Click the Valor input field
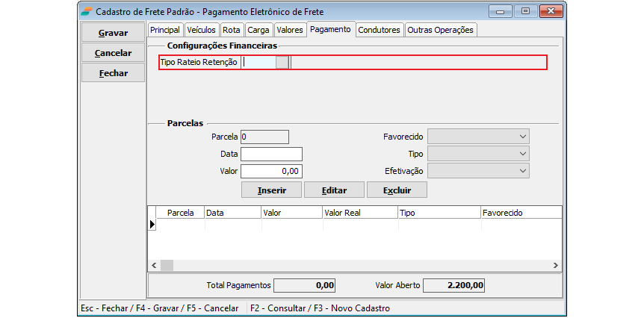The image size is (644, 318). 271,171
